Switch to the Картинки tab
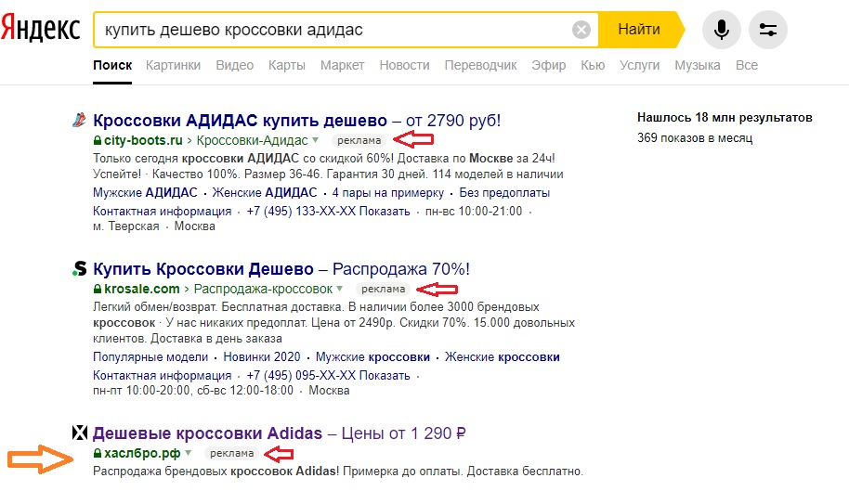Image resolution: width=849 pixels, height=504 pixels. 173,65
